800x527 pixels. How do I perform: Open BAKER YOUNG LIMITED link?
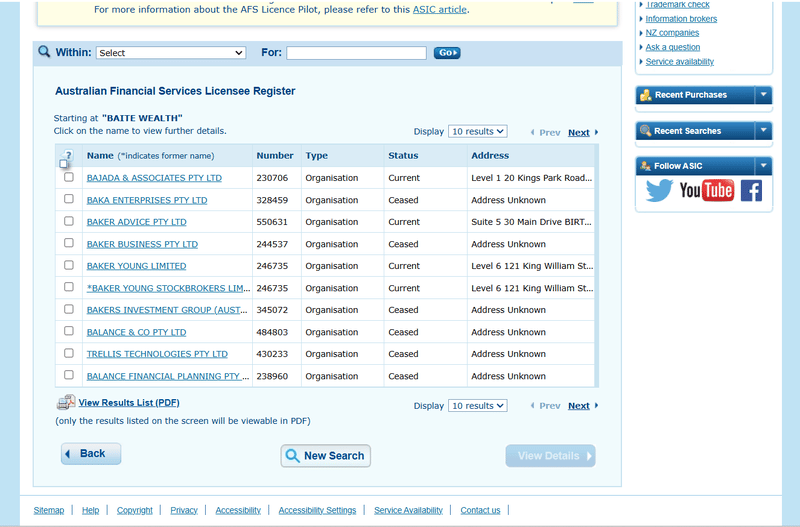(x=136, y=266)
